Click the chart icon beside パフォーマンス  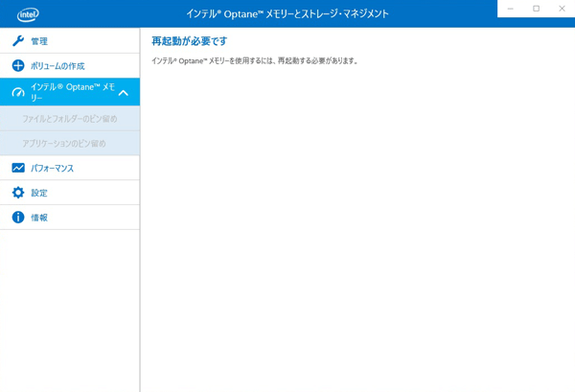tap(18, 168)
